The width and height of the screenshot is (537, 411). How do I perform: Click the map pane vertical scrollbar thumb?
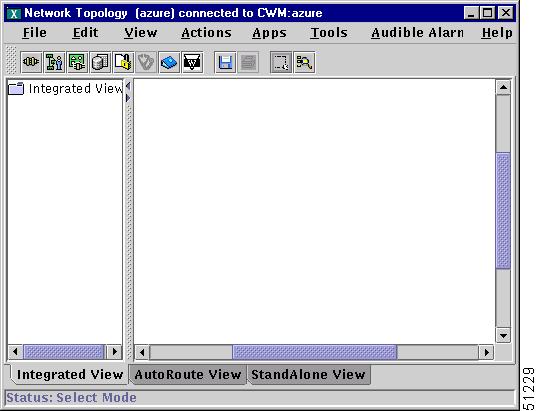pyautogui.click(x=503, y=211)
